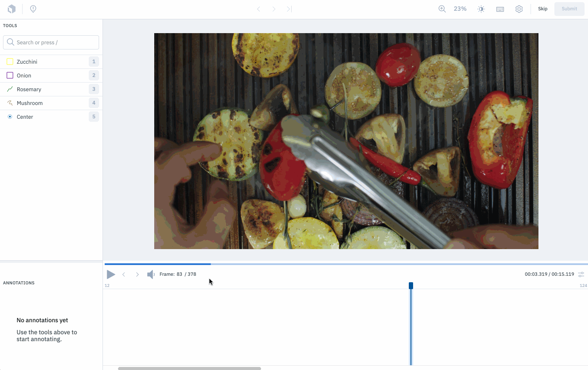
Task: Click the Center blue dot icon
Action: [10, 117]
